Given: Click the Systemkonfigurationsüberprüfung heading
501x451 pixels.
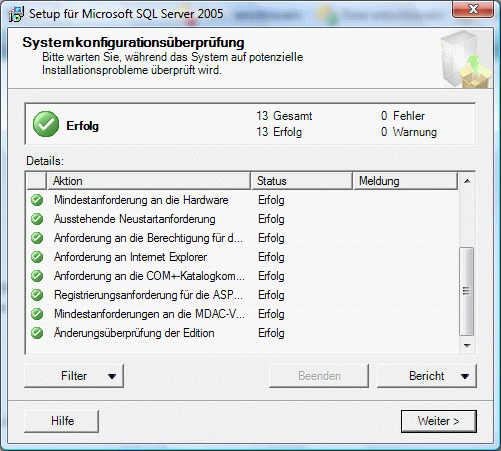Looking at the screenshot, I should coord(133,43).
